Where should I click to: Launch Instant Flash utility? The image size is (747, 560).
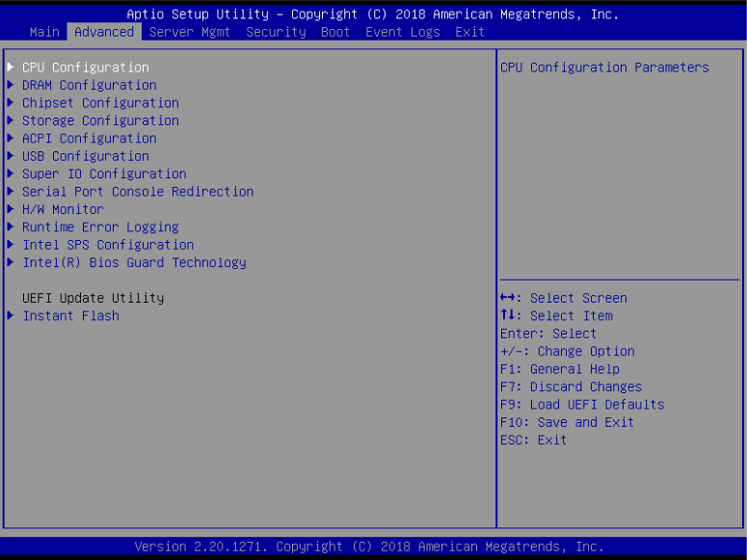[70, 316]
